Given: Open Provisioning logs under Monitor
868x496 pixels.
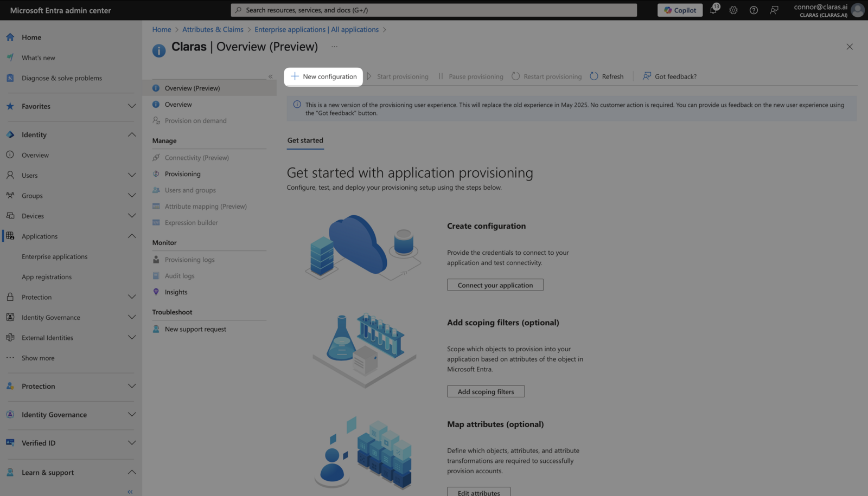Looking at the screenshot, I should [190, 260].
